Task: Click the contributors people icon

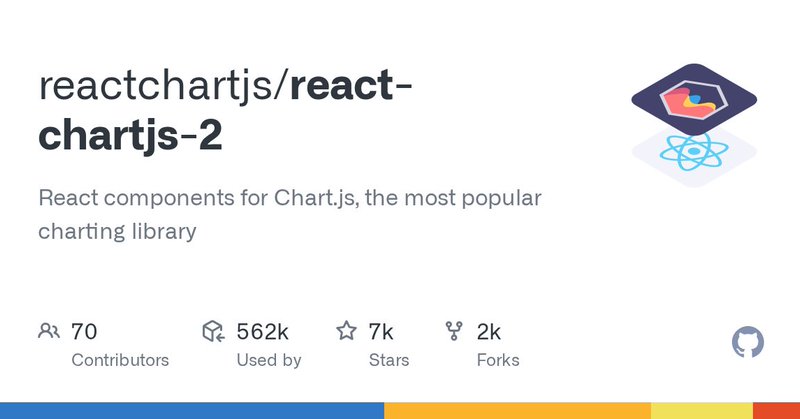Action: click(49, 331)
